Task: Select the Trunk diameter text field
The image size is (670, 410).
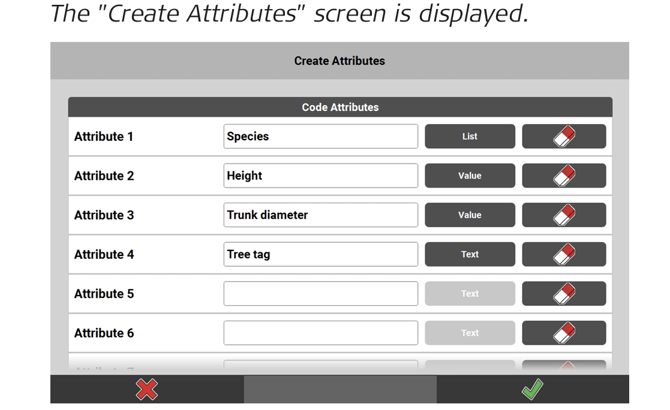Action: (x=320, y=215)
